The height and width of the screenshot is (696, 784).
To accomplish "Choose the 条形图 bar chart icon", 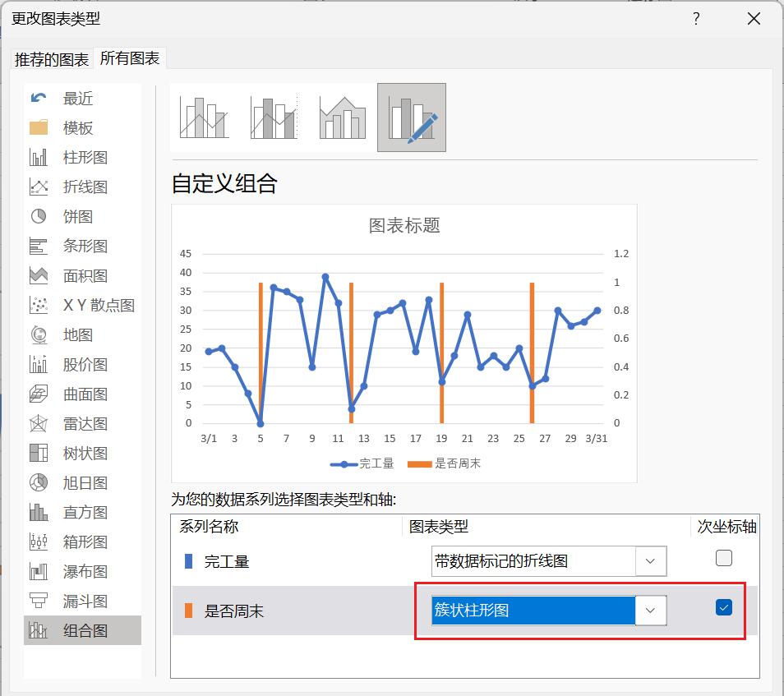I will pos(39,246).
